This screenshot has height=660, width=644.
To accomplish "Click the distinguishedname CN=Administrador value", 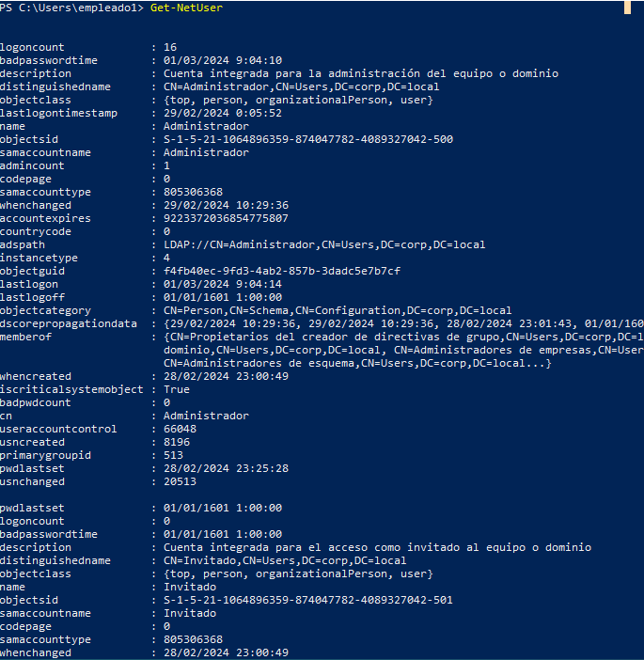I will pos(302,86).
